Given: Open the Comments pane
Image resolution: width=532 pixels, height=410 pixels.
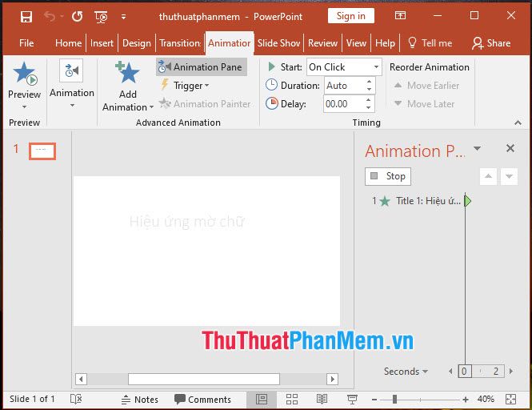Looking at the screenshot, I should (x=202, y=399).
